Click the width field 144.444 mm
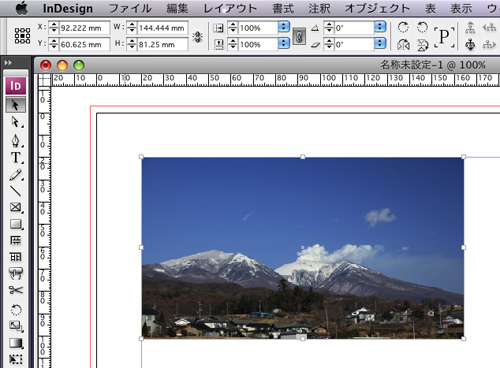 click(163, 28)
